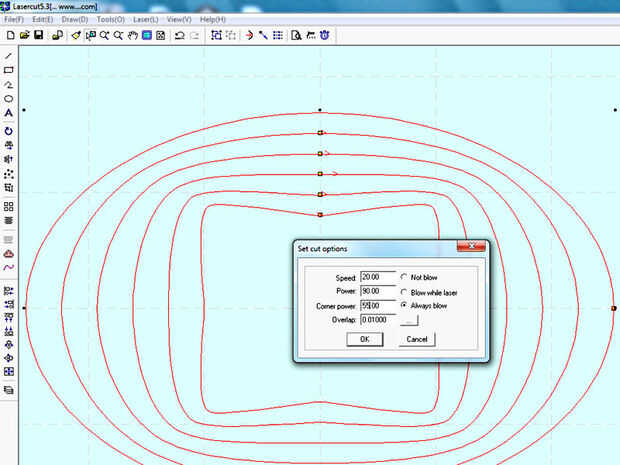Click the Save floppy disk icon

pyautogui.click(x=38, y=36)
